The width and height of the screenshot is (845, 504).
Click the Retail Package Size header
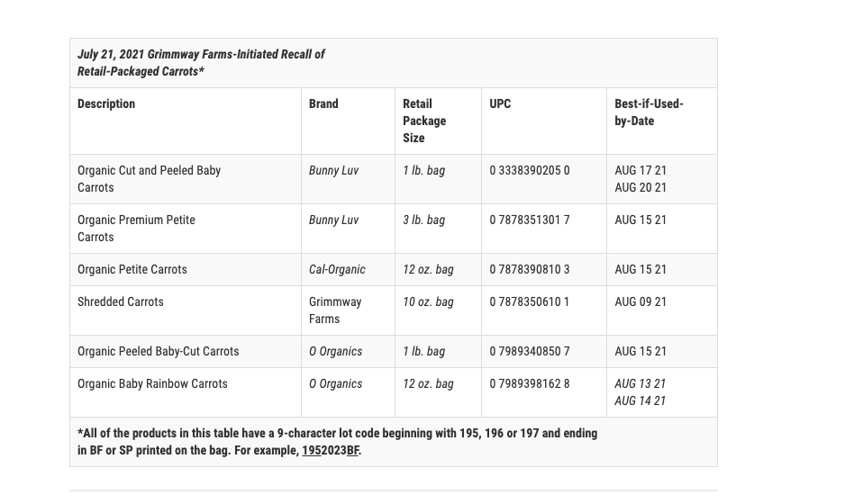(x=424, y=121)
